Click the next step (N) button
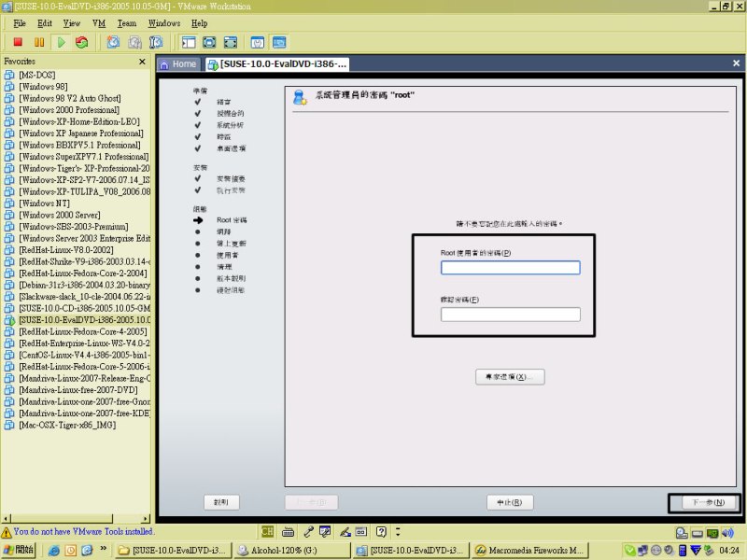The width and height of the screenshot is (747, 560). click(x=708, y=502)
